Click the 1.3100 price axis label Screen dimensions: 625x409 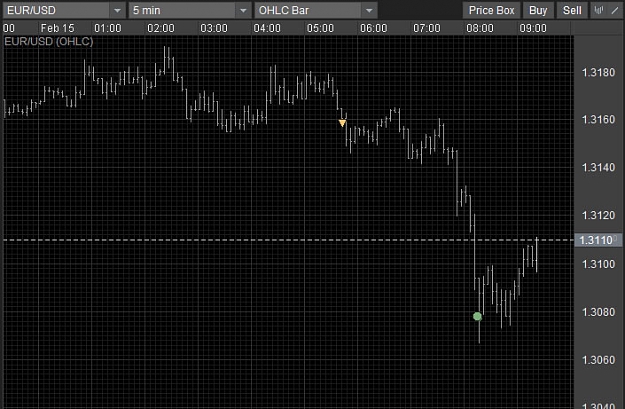[598, 264]
